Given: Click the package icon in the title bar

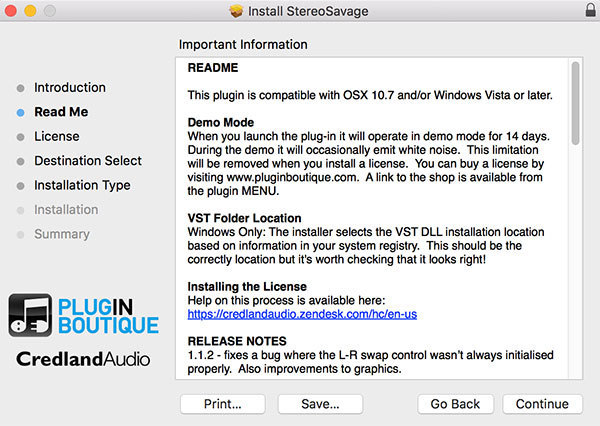Looking at the screenshot, I should coord(235,11).
